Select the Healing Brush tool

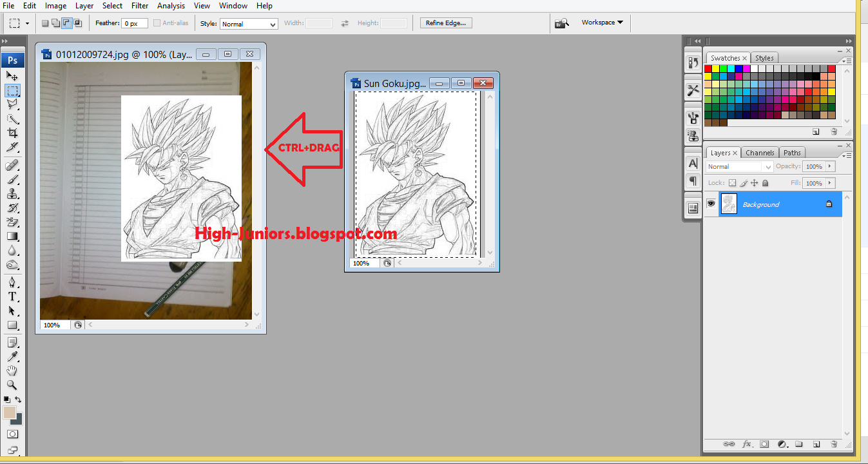12,166
